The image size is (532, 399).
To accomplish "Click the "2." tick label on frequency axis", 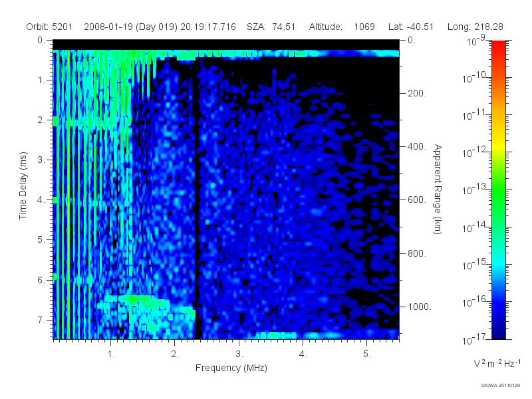I will click(175, 354).
